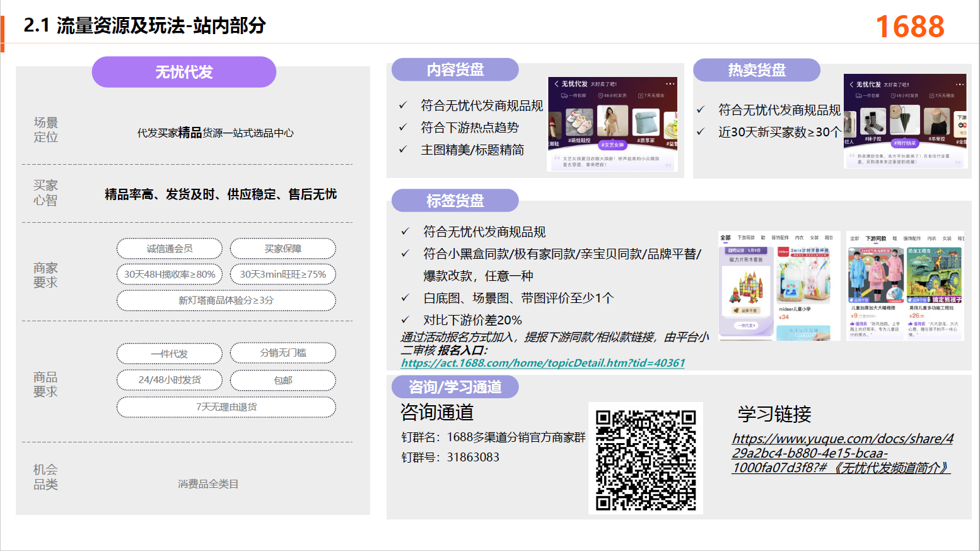The height and width of the screenshot is (551, 980).
Task: Click #袜子控 socks product thumbnail
Action: coord(873,122)
